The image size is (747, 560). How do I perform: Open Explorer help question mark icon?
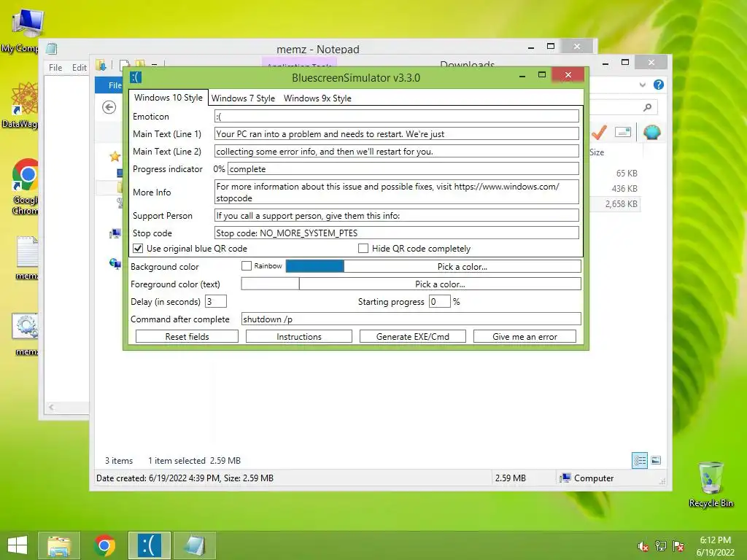tap(659, 85)
